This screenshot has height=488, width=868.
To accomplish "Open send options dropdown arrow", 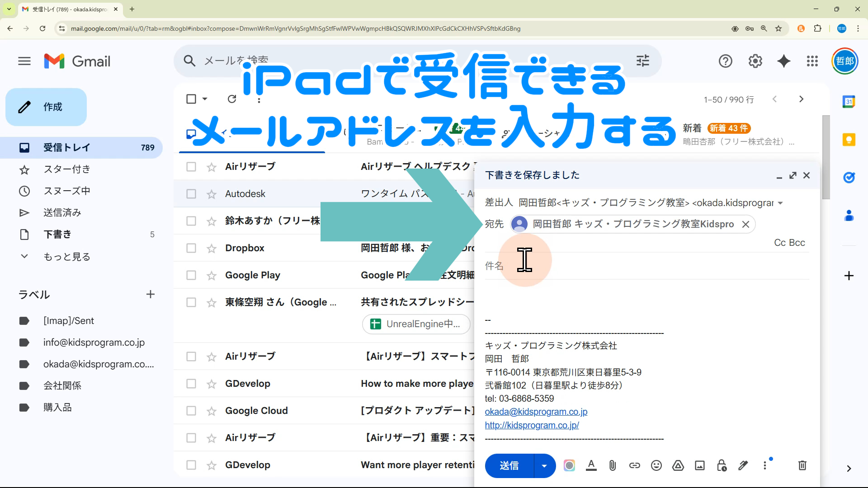I will pyautogui.click(x=544, y=466).
